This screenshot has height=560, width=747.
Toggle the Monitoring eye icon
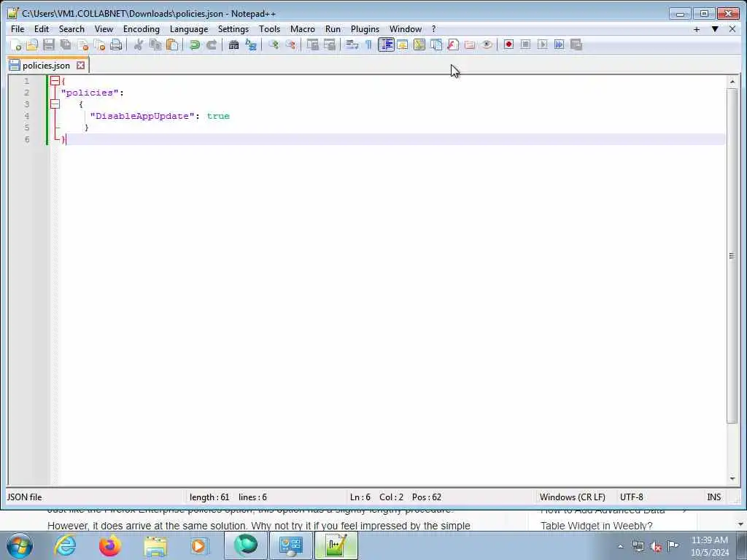(x=487, y=44)
